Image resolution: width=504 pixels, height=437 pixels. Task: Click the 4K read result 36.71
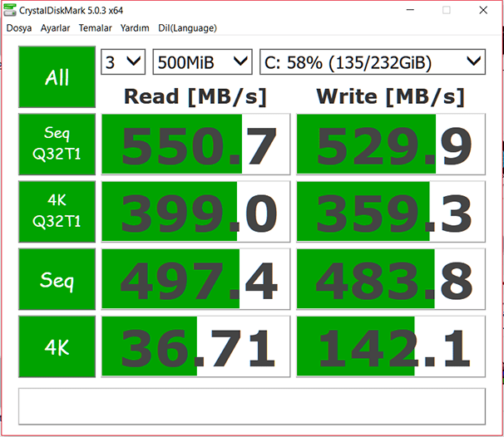195,346
